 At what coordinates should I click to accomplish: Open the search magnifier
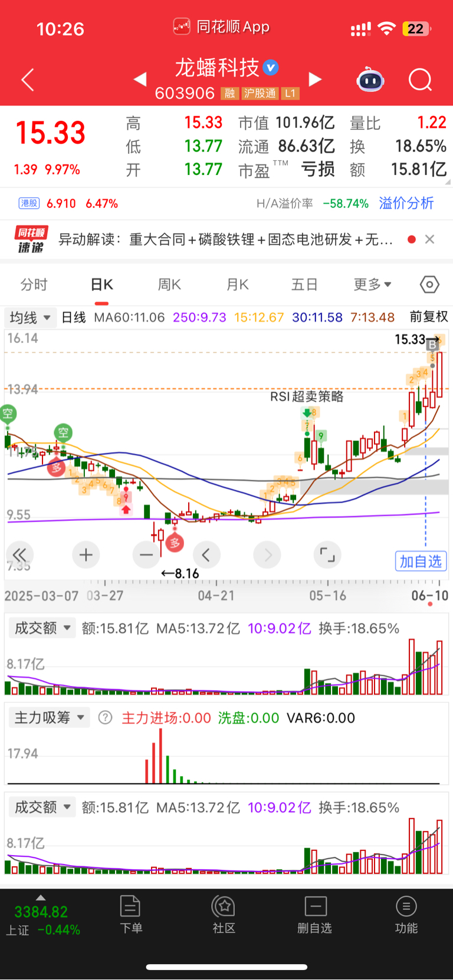coord(421,80)
